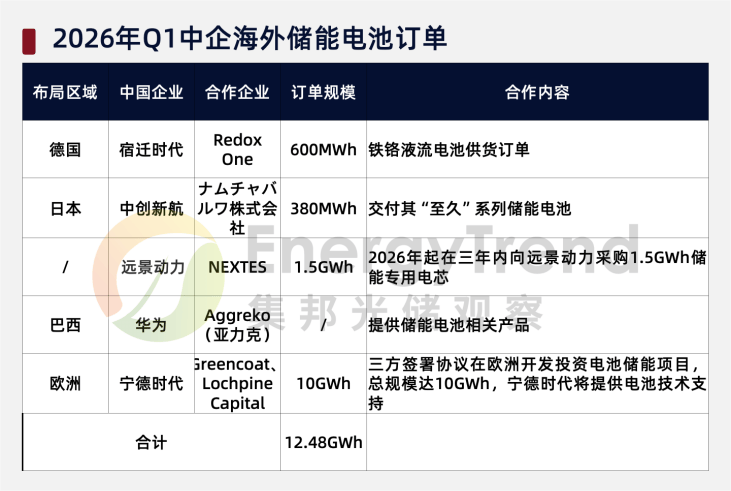Select the 布局区域 column header
Viewport: 731px width, 491px height.
65,92
